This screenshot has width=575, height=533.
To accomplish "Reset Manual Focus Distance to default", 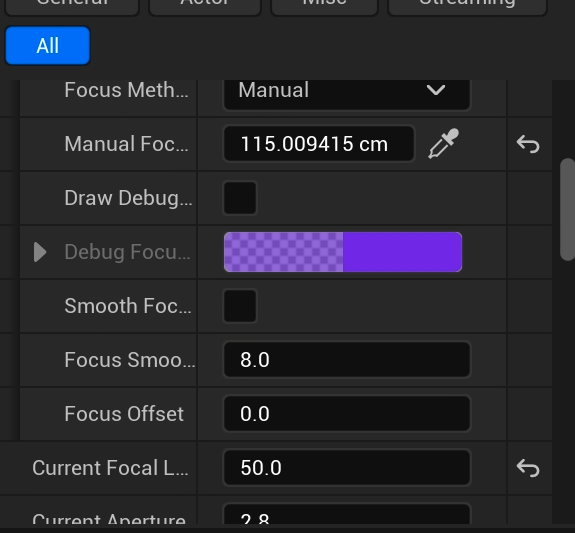I will click(x=528, y=144).
